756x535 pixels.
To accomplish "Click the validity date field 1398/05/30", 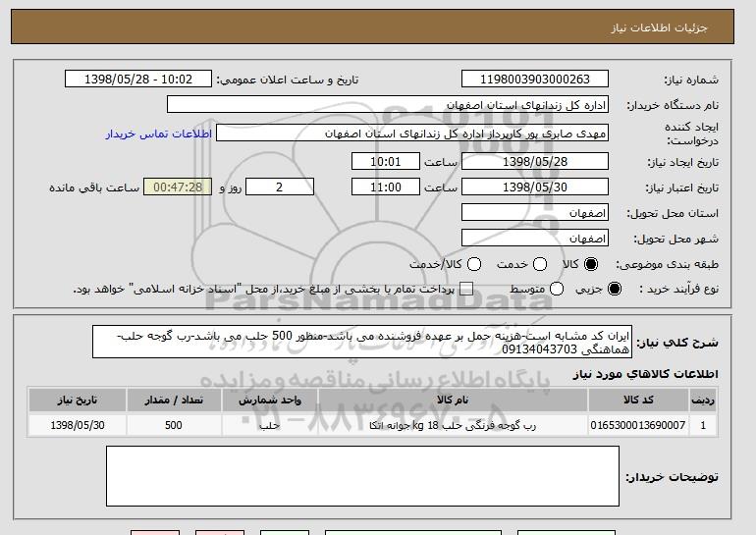I will click(x=535, y=187).
